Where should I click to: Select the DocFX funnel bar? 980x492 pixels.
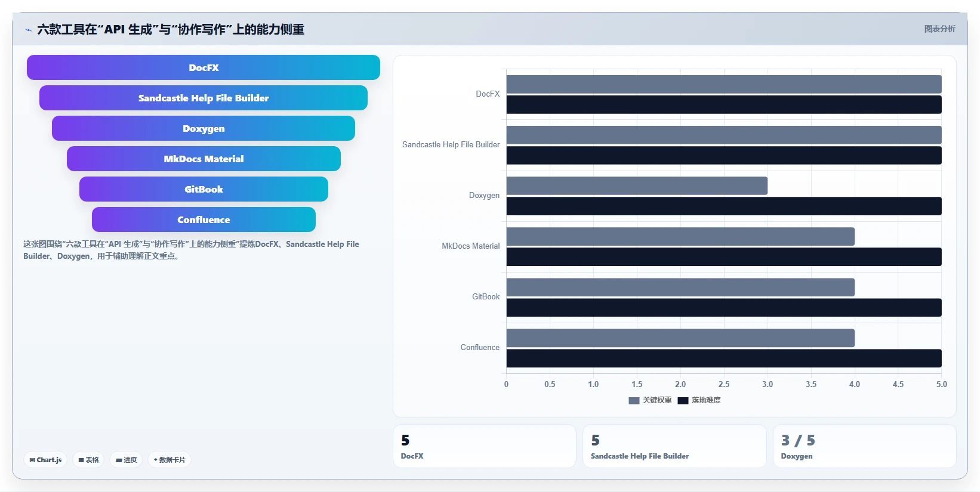(204, 67)
